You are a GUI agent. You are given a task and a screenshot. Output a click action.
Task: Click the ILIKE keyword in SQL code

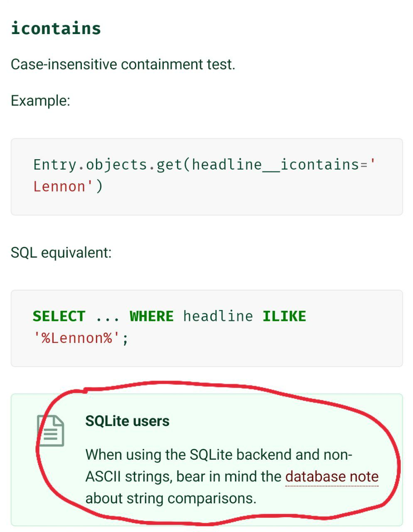point(284,316)
